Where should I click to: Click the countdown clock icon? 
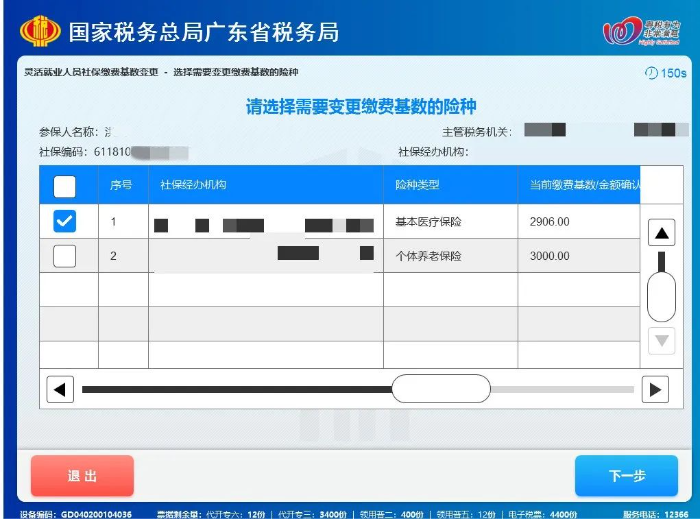[x=651, y=73]
